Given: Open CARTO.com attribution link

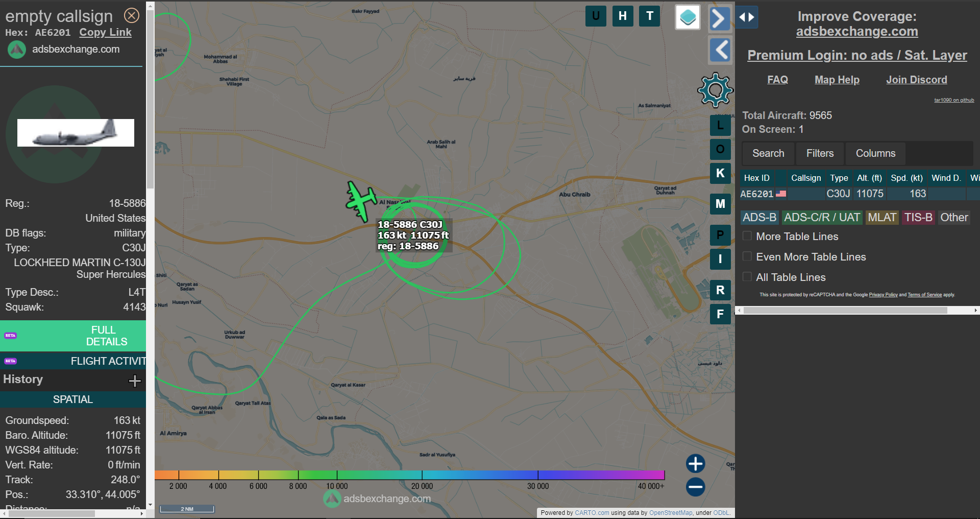Looking at the screenshot, I should pos(592,513).
